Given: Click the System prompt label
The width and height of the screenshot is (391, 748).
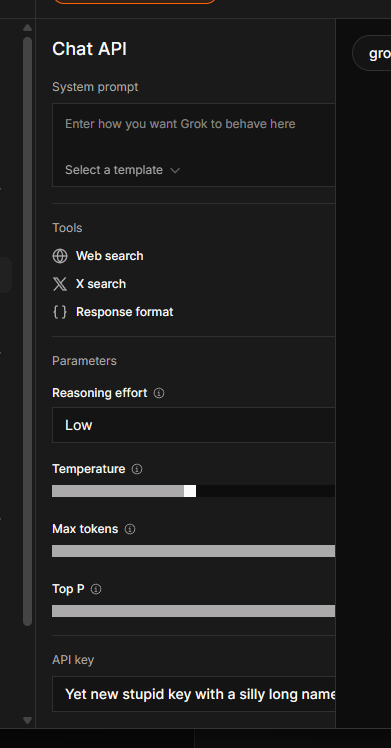Looking at the screenshot, I should coord(95,87).
